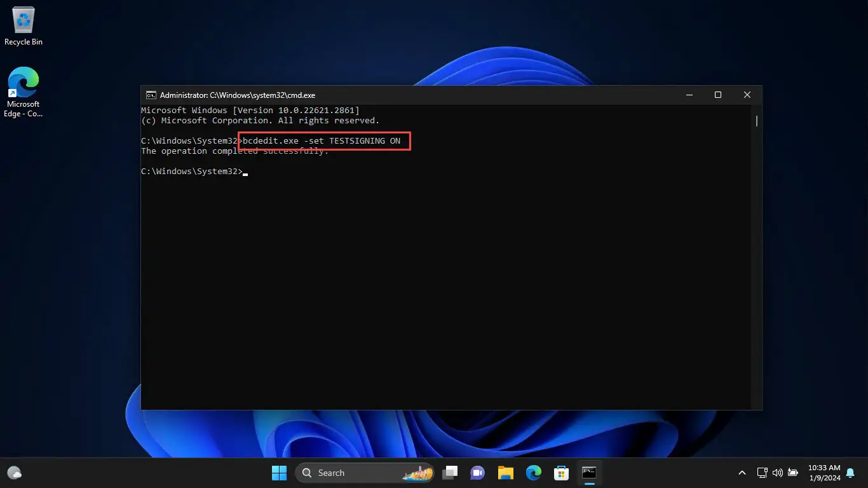868x488 pixels.
Task: Open the calendar from the 10:33 AM clock
Action: click(824, 473)
